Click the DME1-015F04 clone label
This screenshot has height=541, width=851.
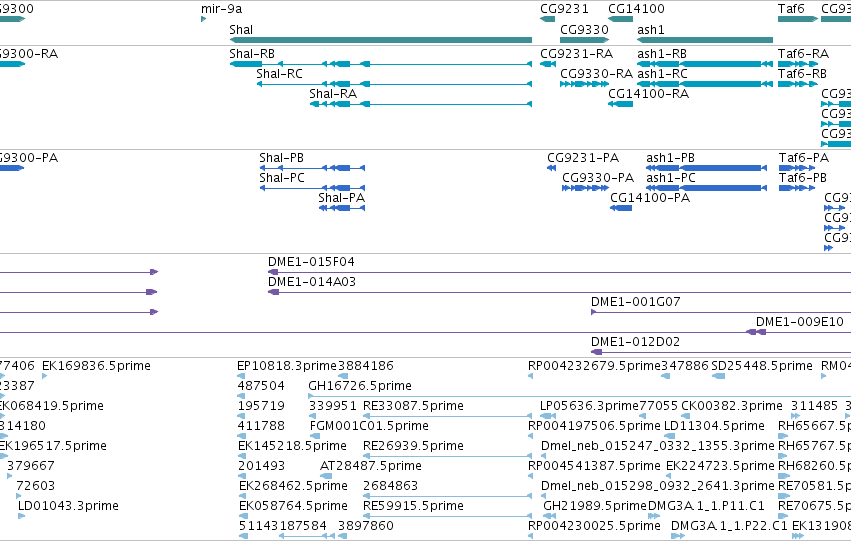tap(311, 262)
